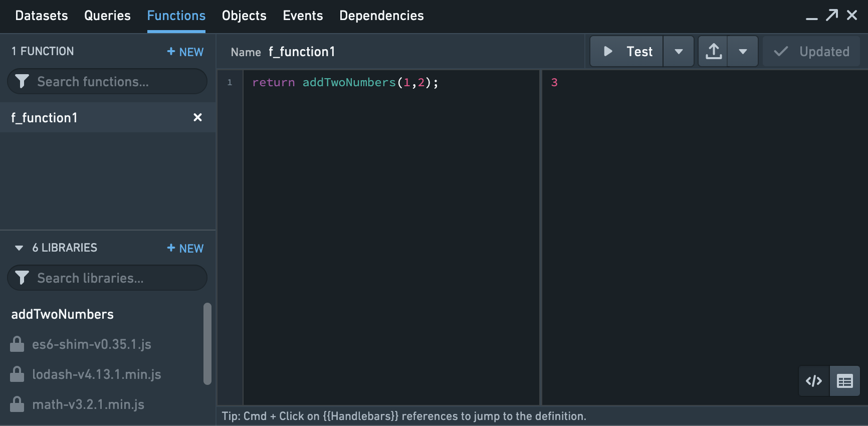The height and width of the screenshot is (426, 868).
Task: Delete f_function1 with the X icon
Action: (x=198, y=117)
